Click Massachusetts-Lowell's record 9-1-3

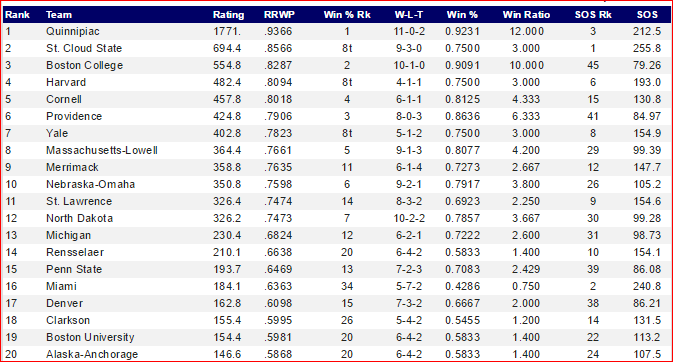(x=409, y=150)
